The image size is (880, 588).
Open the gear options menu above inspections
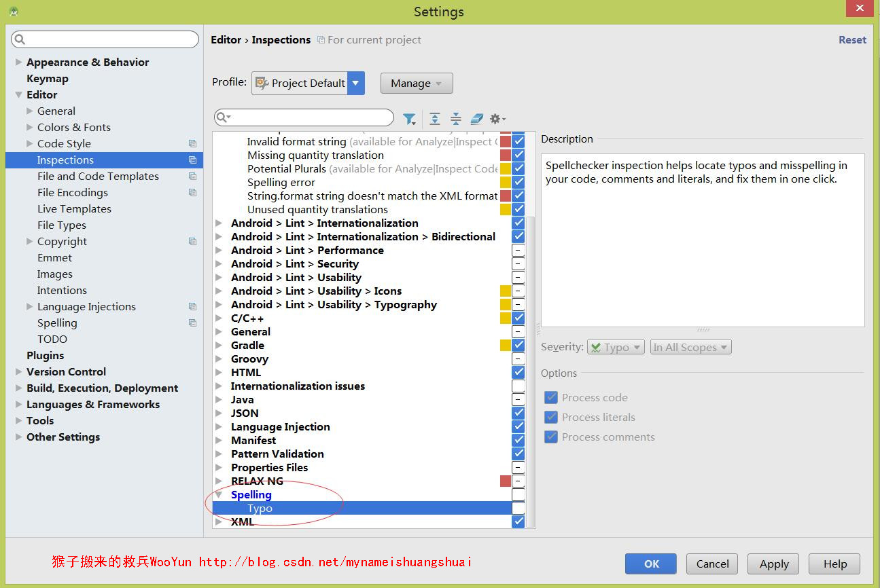click(497, 119)
